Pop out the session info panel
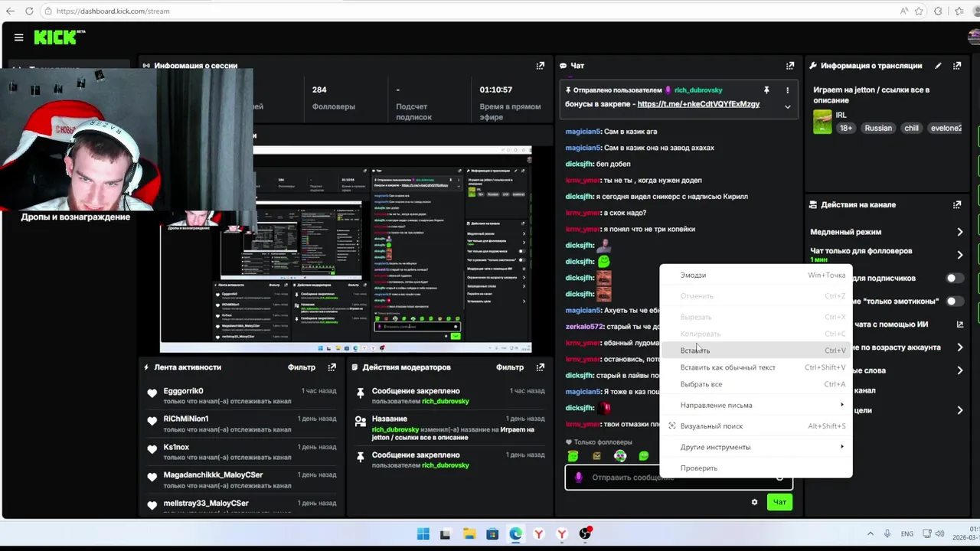The height and width of the screenshot is (551, 980). click(x=541, y=66)
